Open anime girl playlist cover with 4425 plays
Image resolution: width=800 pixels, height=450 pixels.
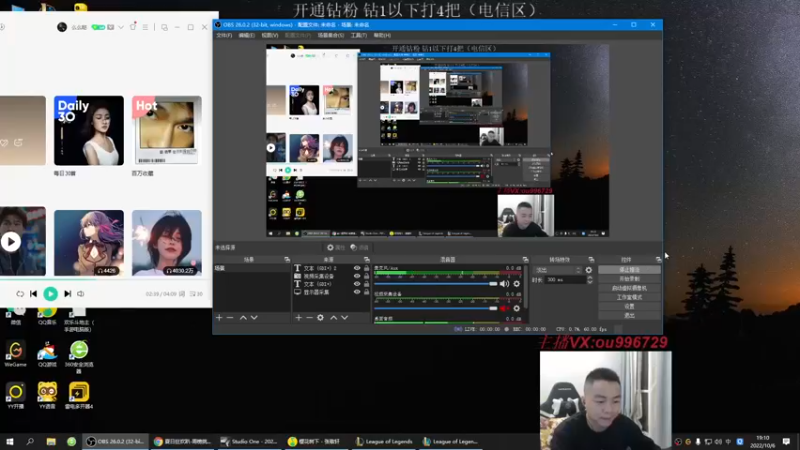[89, 243]
